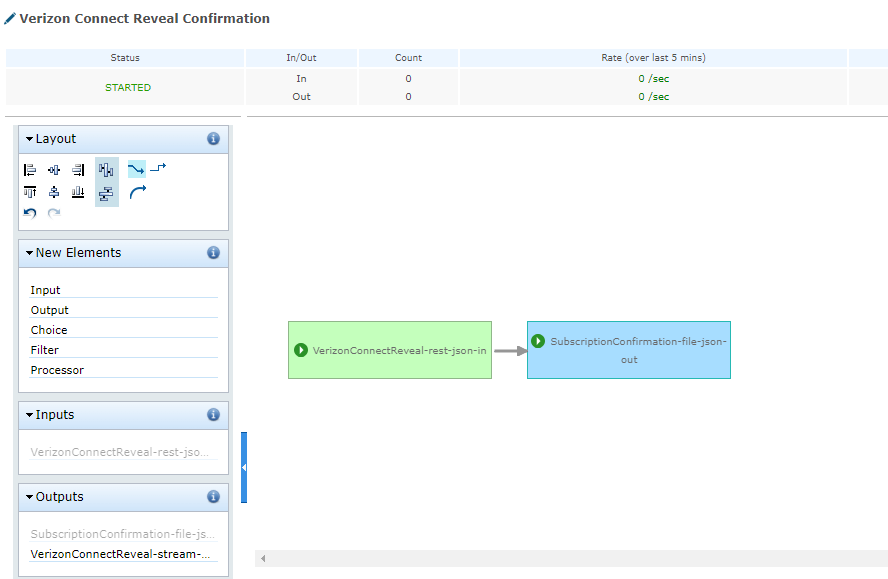Image resolution: width=888 pixels, height=579 pixels.
Task: Collapse the Layout panel
Action: [29, 139]
